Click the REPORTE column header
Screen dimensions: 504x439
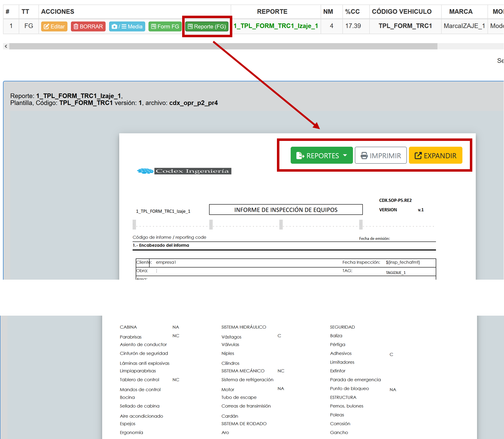[272, 12]
